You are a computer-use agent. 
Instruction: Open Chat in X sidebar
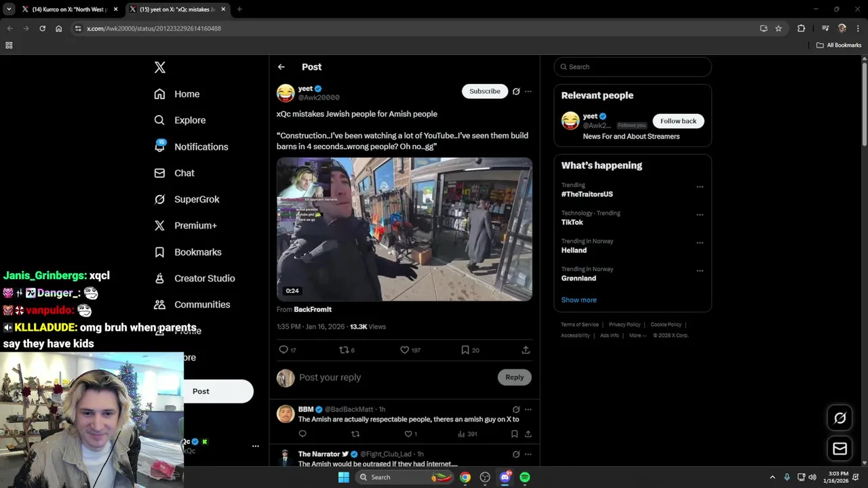click(x=174, y=173)
